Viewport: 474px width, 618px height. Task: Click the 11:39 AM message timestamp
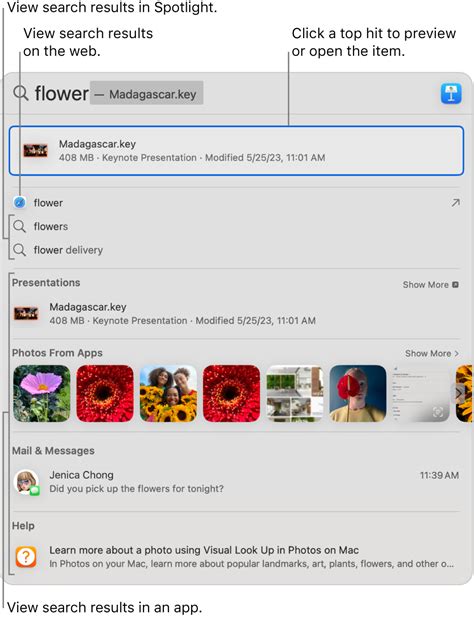click(439, 475)
